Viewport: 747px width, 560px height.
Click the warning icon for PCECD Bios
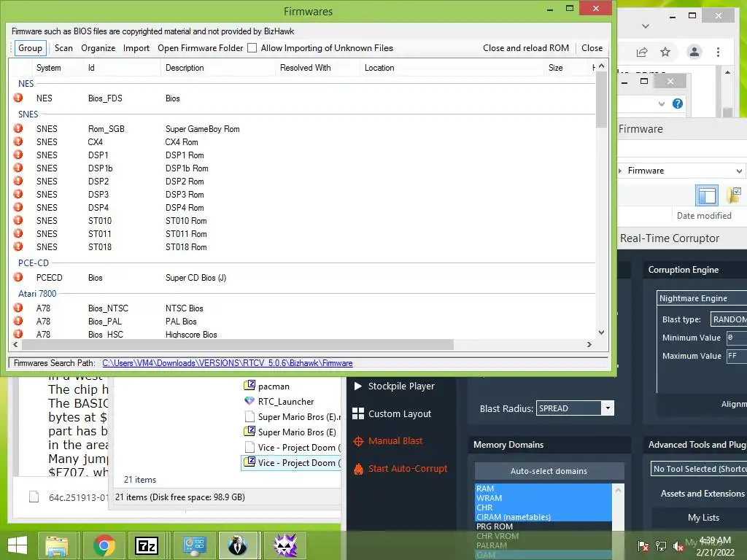point(18,276)
